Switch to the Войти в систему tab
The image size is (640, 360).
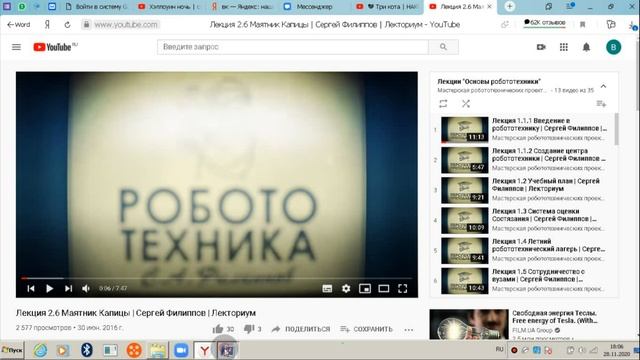[96, 7]
